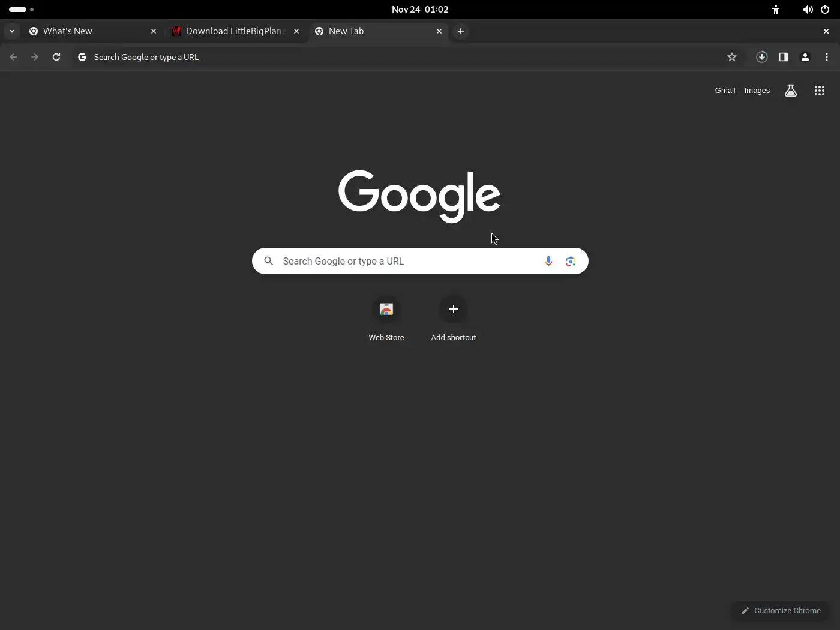
Task: Open a new tab with the plus button
Action: click(461, 31)
